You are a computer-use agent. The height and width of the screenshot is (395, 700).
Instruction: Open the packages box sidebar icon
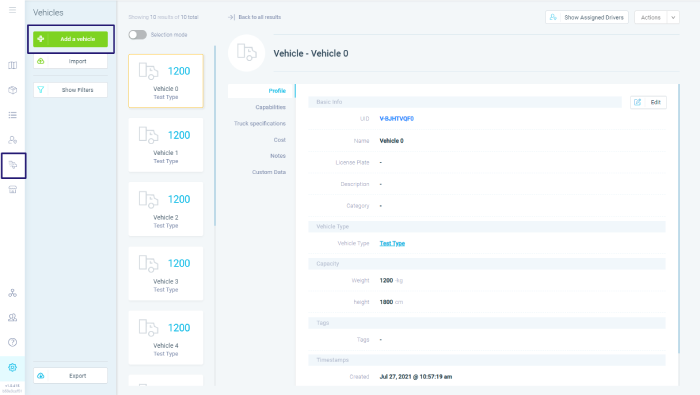pyautogui.click(x=12, y=90)
